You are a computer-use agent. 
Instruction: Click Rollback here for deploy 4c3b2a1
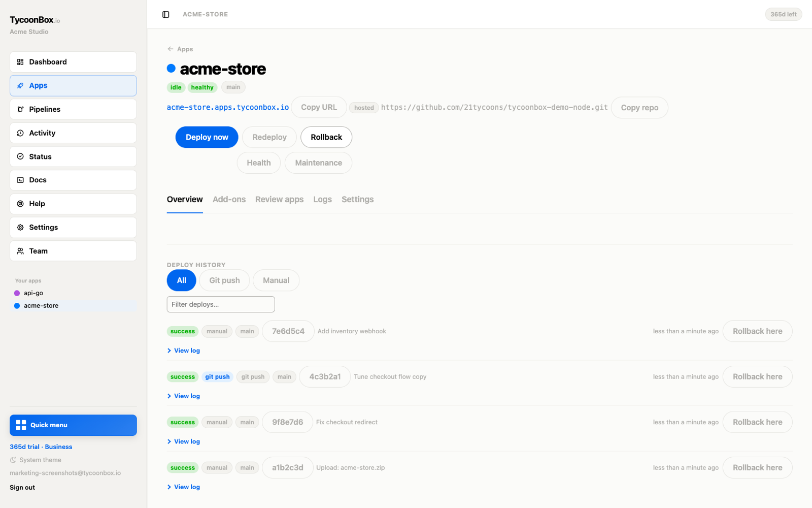pos(758,377)
